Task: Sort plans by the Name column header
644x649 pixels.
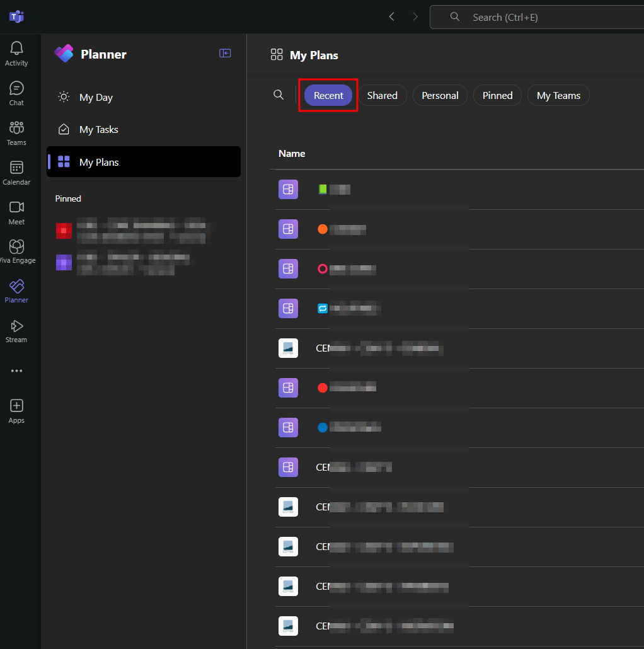Action: tap(292, 153)
